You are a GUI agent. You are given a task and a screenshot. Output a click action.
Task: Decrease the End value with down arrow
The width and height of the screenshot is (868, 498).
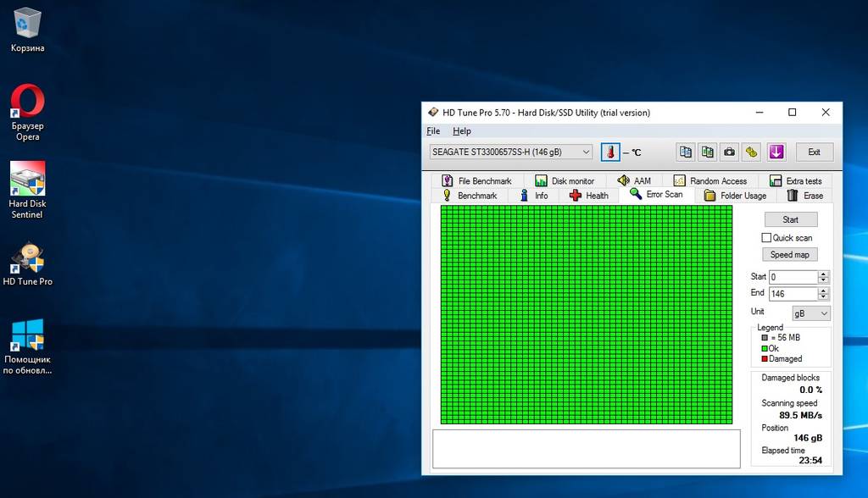click(x=824, y=297)
